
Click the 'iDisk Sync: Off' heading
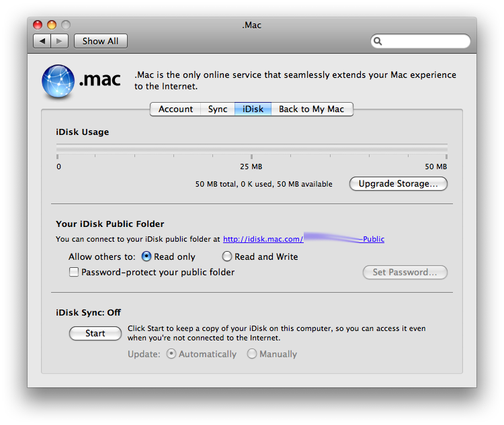coord(89,313)
